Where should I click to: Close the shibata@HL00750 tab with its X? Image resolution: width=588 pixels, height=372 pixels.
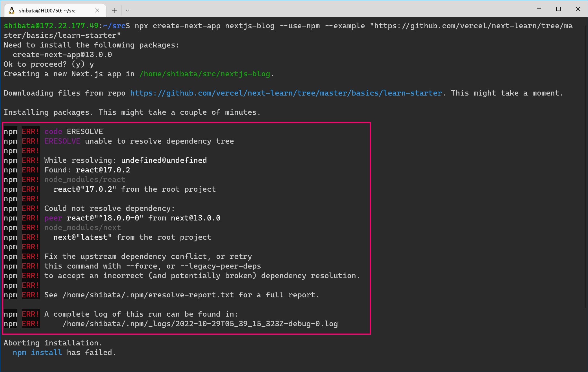coord(97,10)
